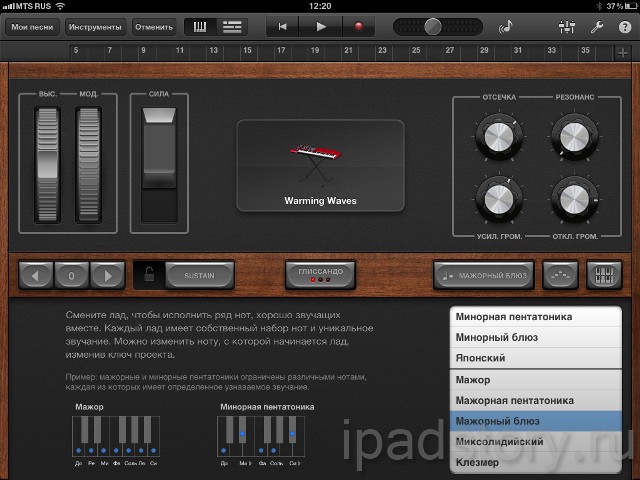Viewport: 640px width, 480px height.
Task: Open the МАЖОРНЫЙ БЛЮЗ scale dropdown
Action: pos(484,276)
